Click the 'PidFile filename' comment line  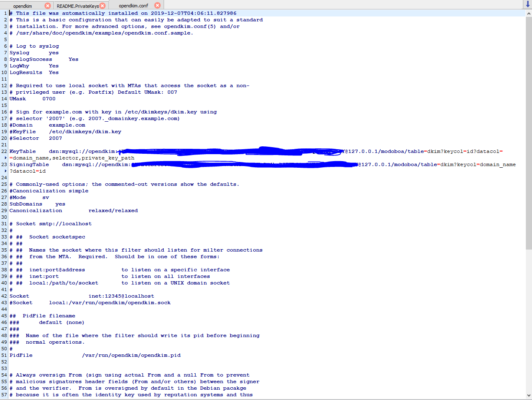(x=42, y=316)
